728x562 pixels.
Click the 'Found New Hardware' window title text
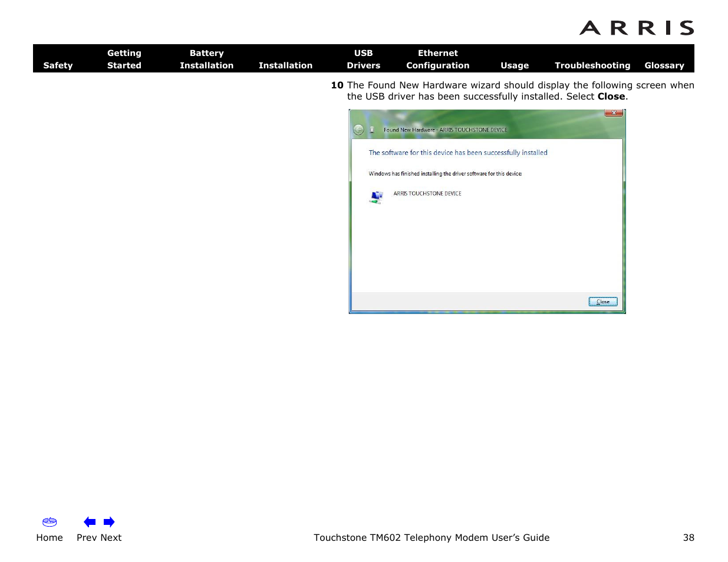click(445, 130)
